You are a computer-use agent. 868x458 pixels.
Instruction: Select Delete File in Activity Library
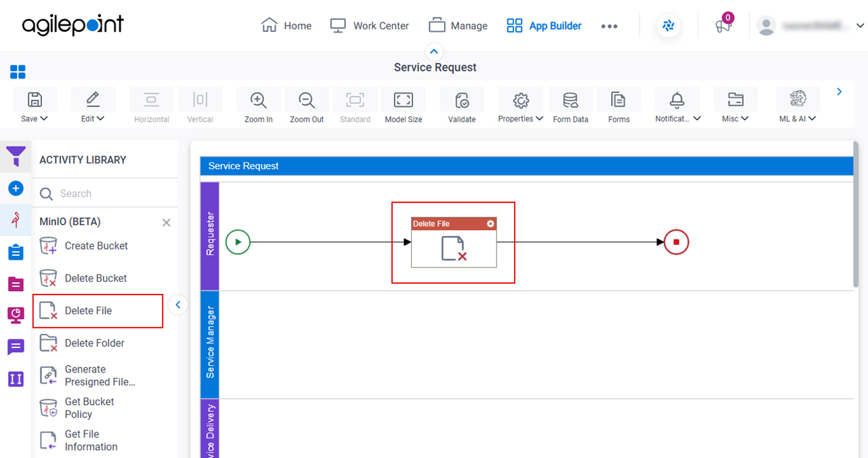coord(98,311)
